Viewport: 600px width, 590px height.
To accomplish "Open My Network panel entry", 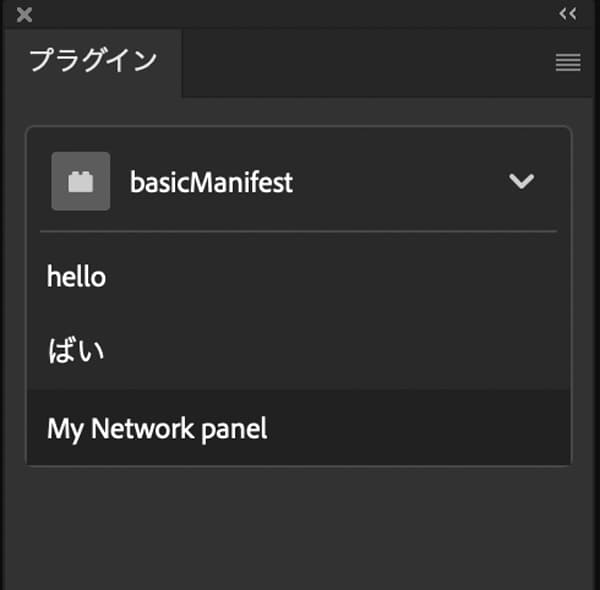I will (157, 429).
